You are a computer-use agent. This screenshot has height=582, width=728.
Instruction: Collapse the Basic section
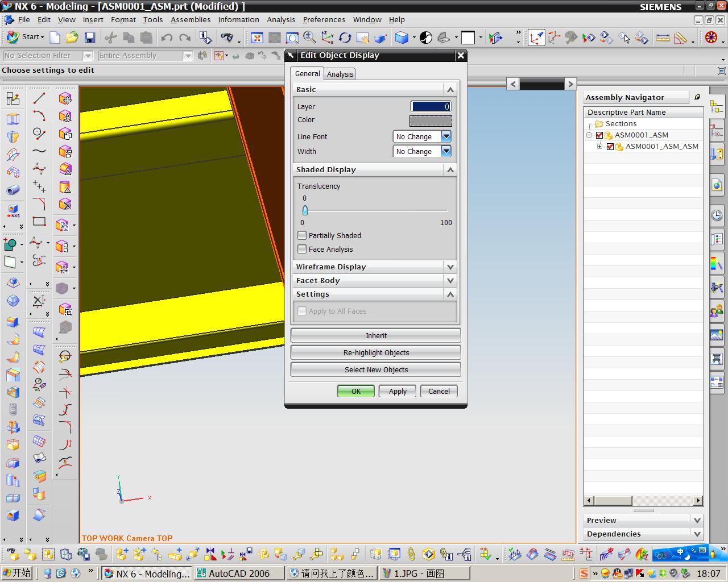(x=450, y=90)
